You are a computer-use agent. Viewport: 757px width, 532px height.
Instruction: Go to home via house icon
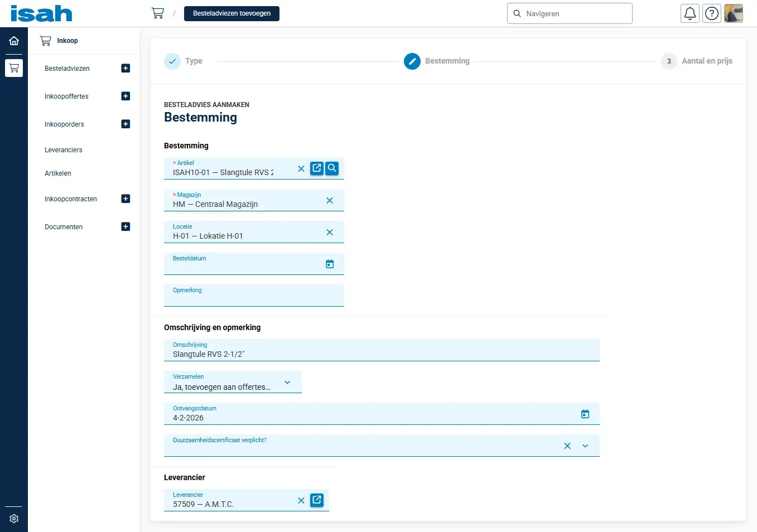[x=14, y=41]
